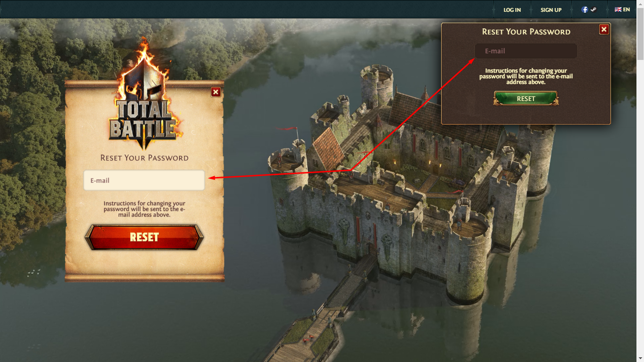The height and width of the screenshot is (362, 644).
Task: Click the UK flag language icon
Action: [618, 9]
